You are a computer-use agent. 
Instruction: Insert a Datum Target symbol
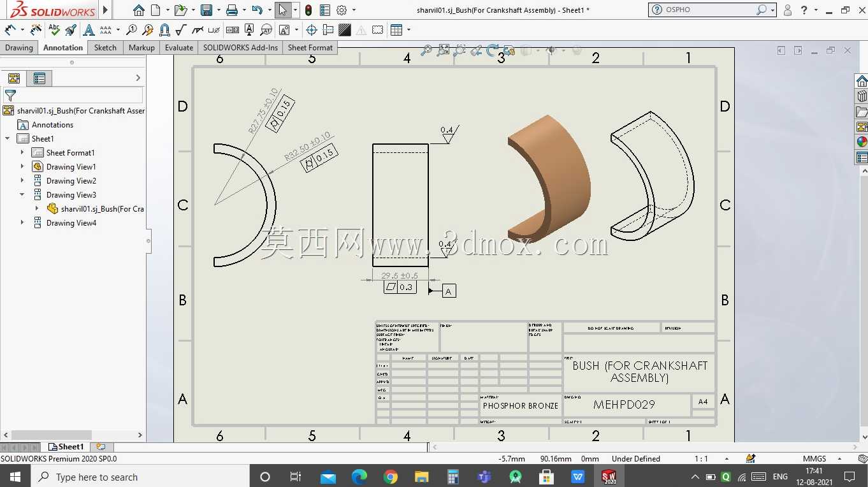pyautogui.click(x=266, y=29)
